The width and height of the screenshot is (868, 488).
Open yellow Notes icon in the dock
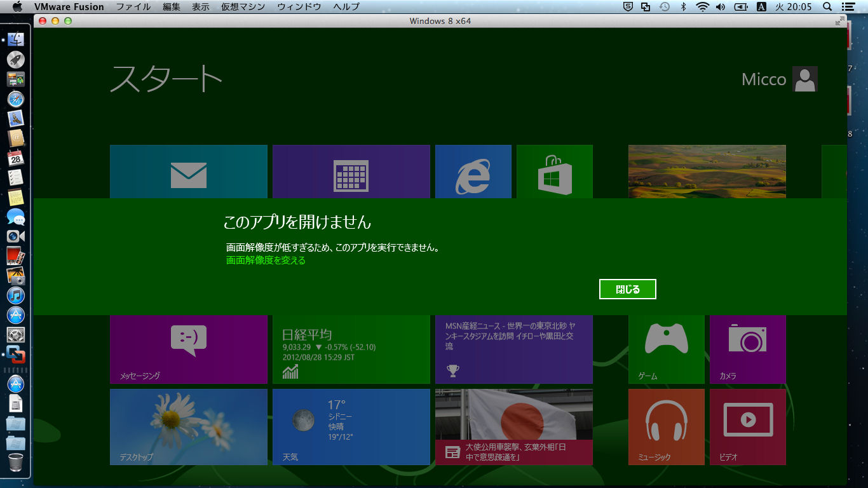(16, 197)
